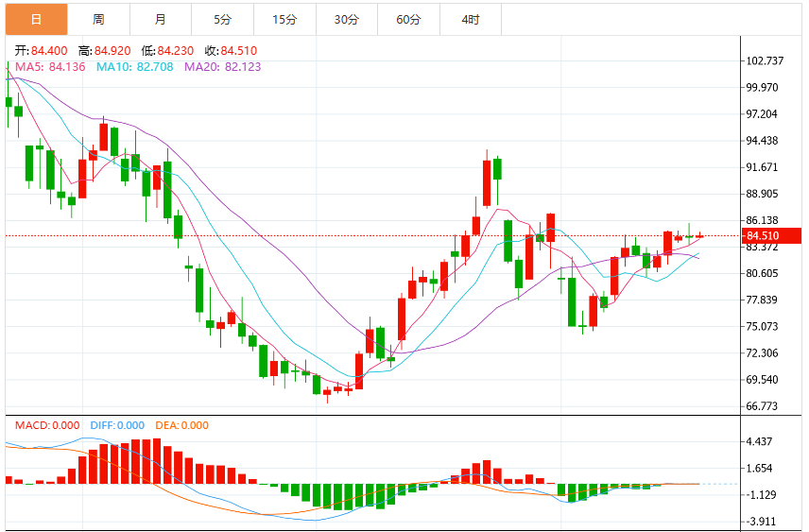Click the 收:84.510 closing price readout
809x532 pixels.
click(x=231, y=51)
